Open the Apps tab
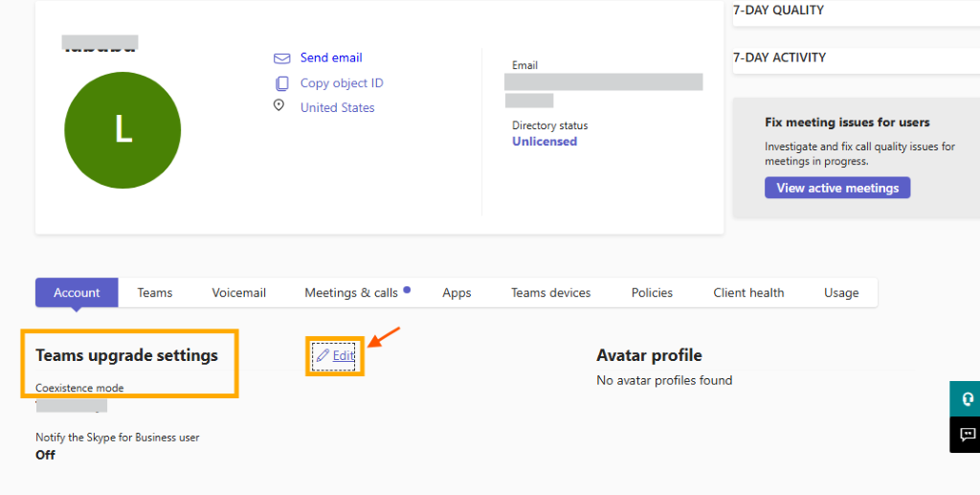Image resolution: width=980 pixels, height=495 pixels. tap(457, 293)
